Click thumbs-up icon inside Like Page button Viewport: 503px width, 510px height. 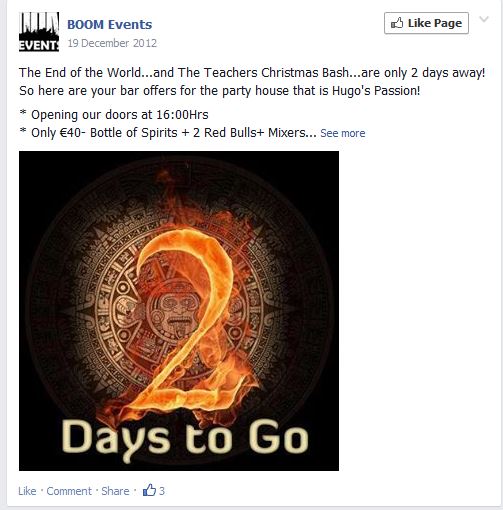[x=397, y=23]
